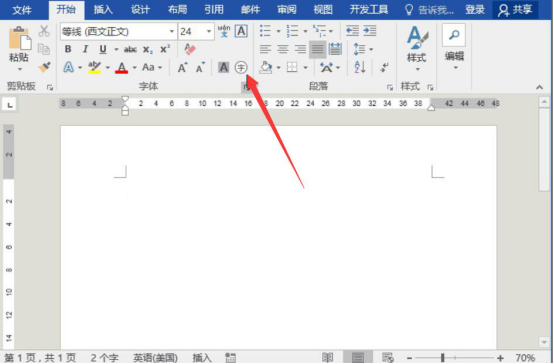
Task: Zoom out with minus button
Action: coord(409,358)
